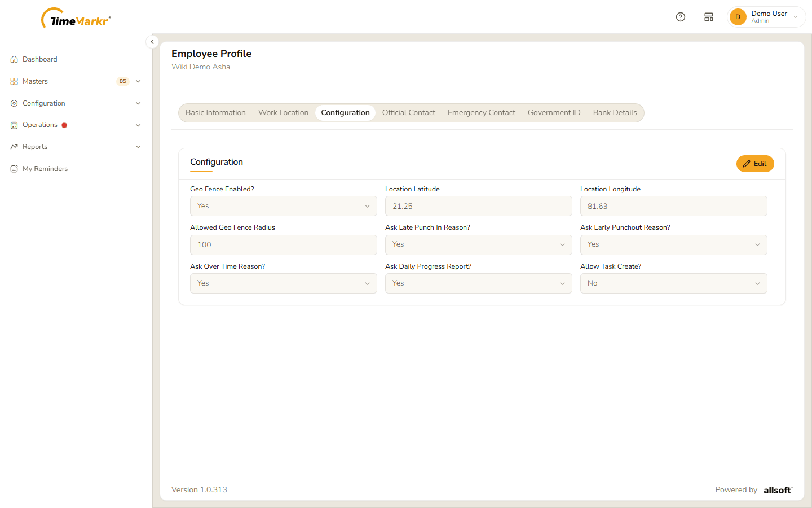The width and height of the screenshot is (812, 508).
Task: Switch to the Official Contact tab
Action: point(409,113)
